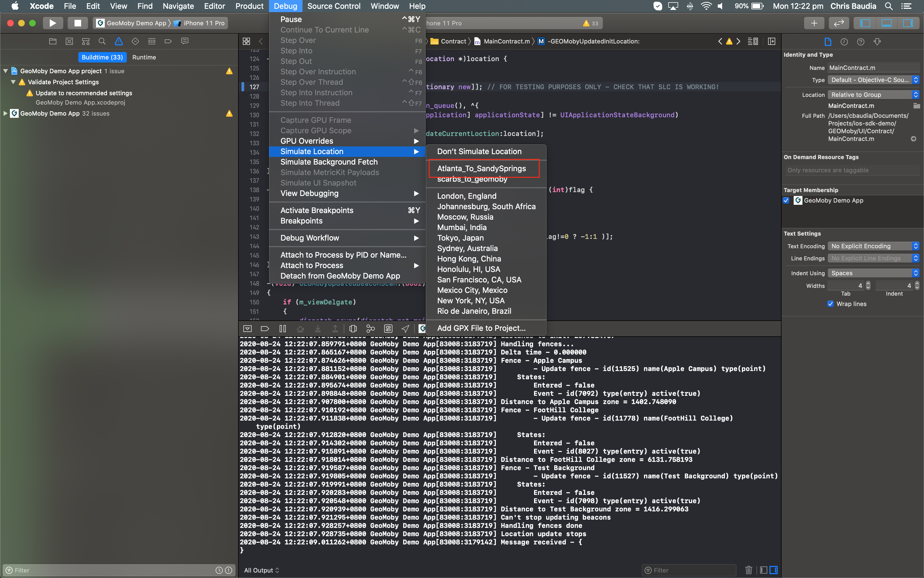Open the All Output selector

(x=262, y=570)
